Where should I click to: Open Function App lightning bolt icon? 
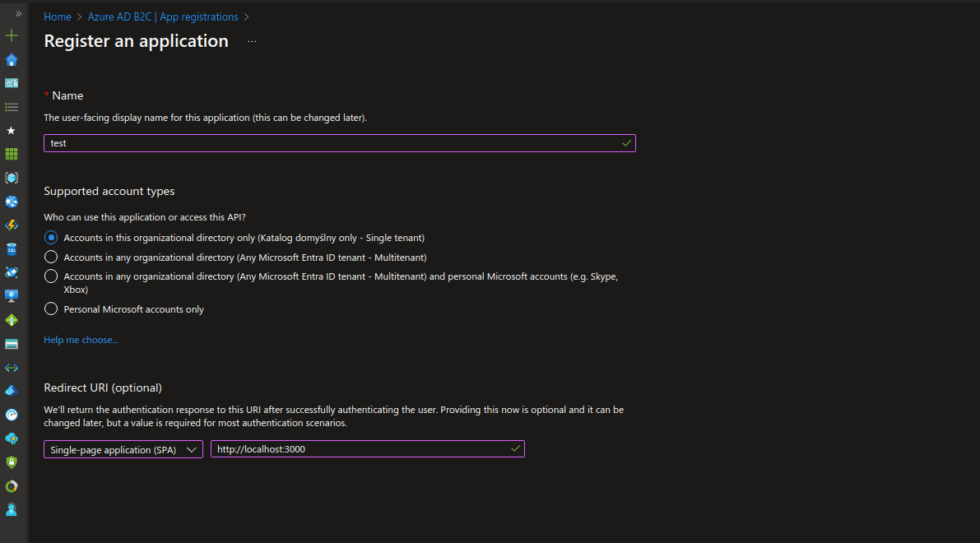coord(12,225)
